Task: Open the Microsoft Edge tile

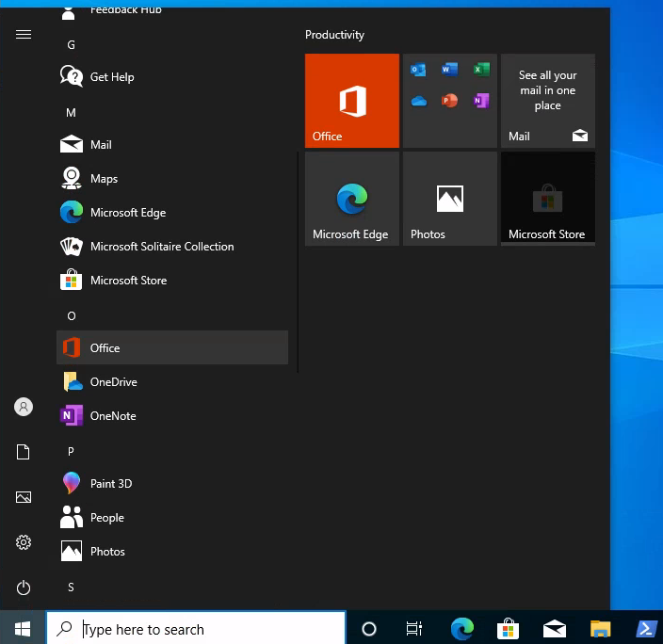Action: tap(352, 199)
